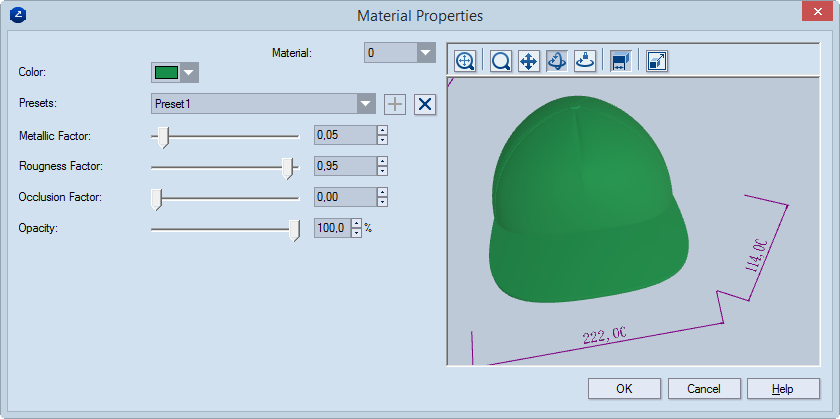Click the 114,0C dimension label
This screenshot has height=419, width=840.
[x=758, y=256]
